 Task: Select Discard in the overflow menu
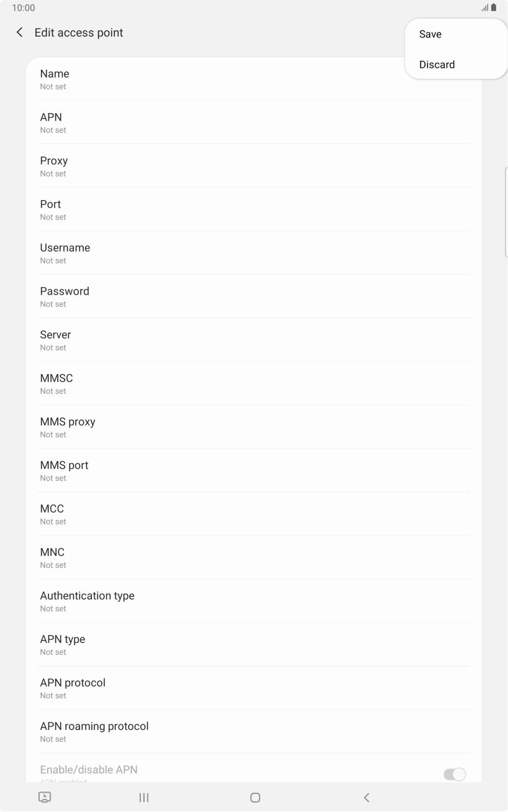tap(437, 65)
